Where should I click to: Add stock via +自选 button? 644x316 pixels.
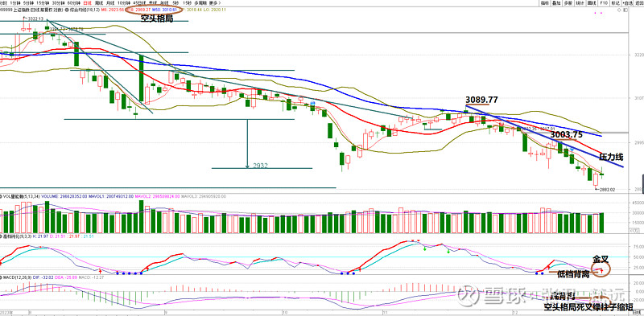coord(627,3)
